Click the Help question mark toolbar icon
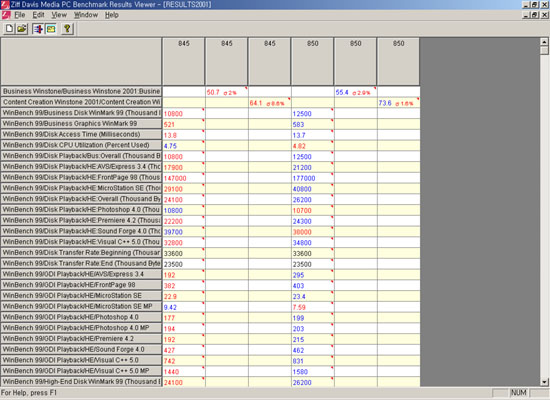Screen dimensions: 550x400 [x=67, y=29]
